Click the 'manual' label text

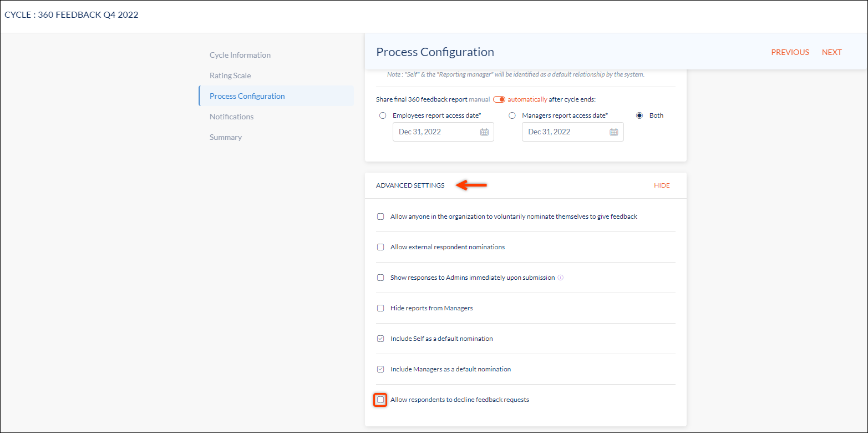click(x=480, y=99)
